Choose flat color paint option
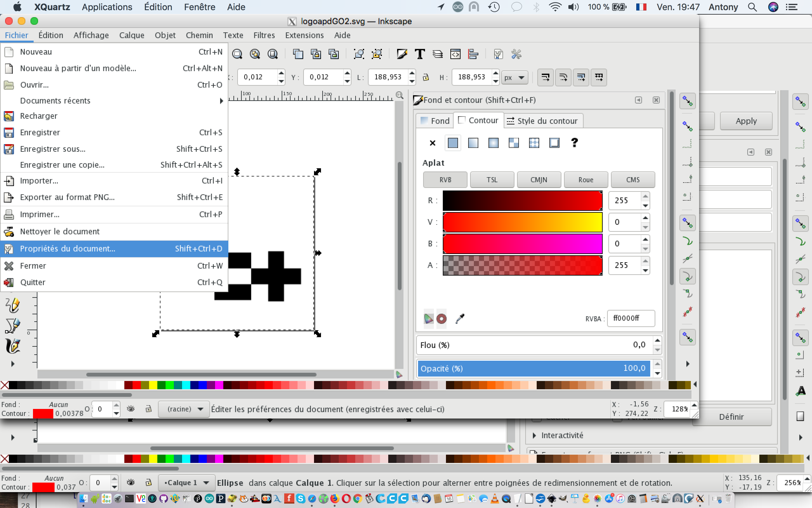Screen dimensions: 812x508 tap(453, 143)
